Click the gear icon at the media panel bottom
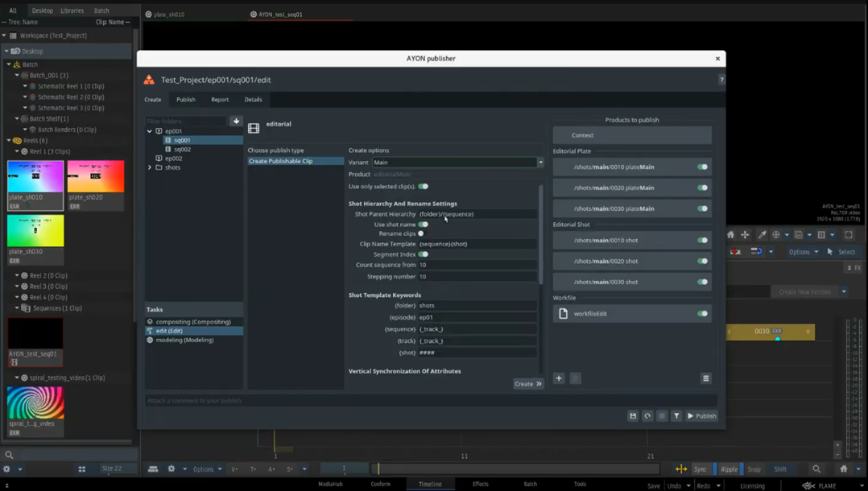The height and width of the screenshot is (491, 868). (x=6, y=468)
